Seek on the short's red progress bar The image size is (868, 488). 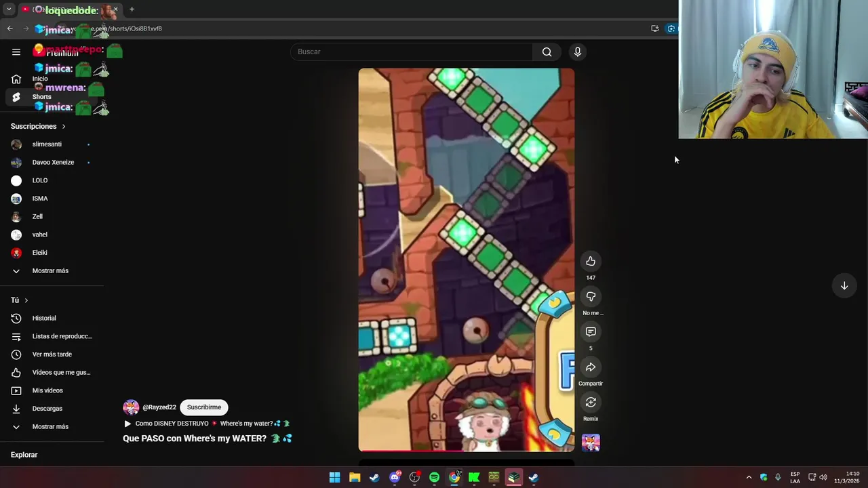(x=466, y=451)
